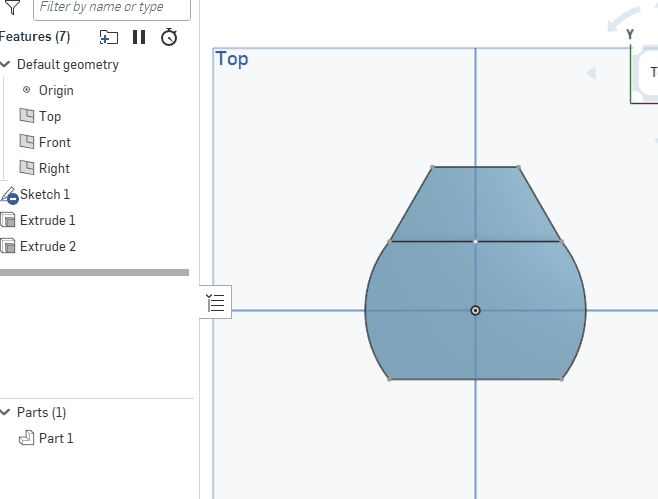Image resolution: width=658 pixels, height=499 pixels.
Task: Click the origin point in the viewport
Action: click(x=475, y=310)
